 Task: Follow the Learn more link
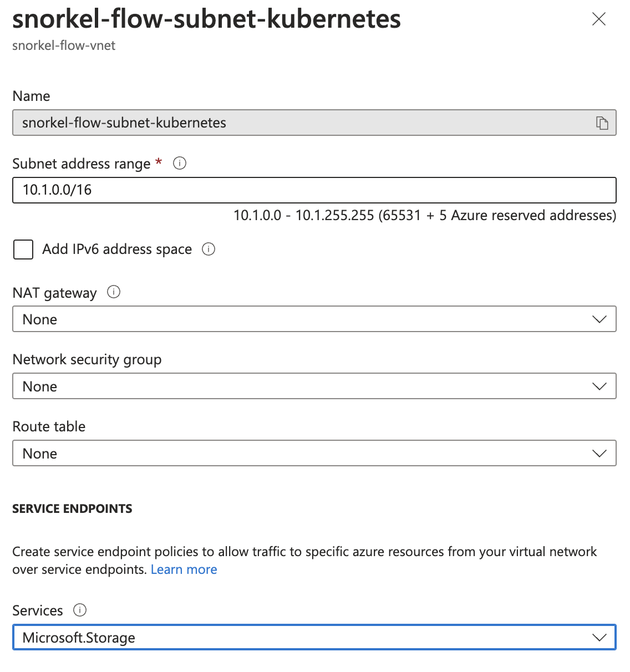point(184,569)
